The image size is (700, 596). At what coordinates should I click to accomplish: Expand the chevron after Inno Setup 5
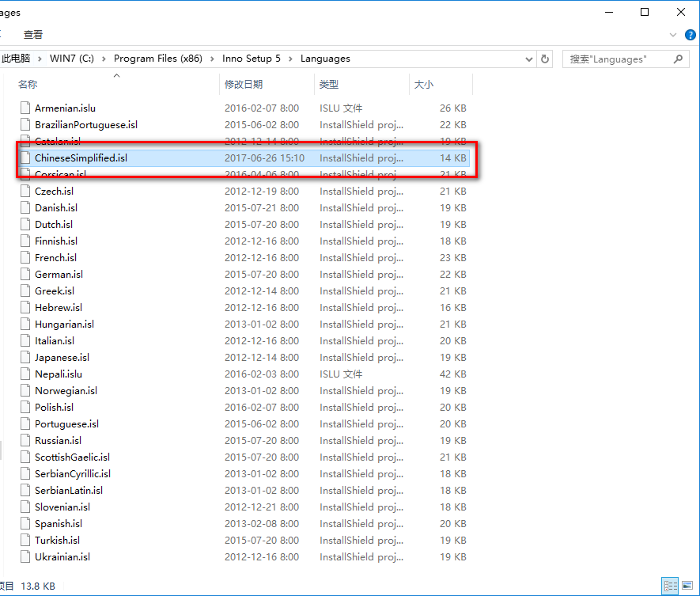pyautogui.click(x=290, y=59)
